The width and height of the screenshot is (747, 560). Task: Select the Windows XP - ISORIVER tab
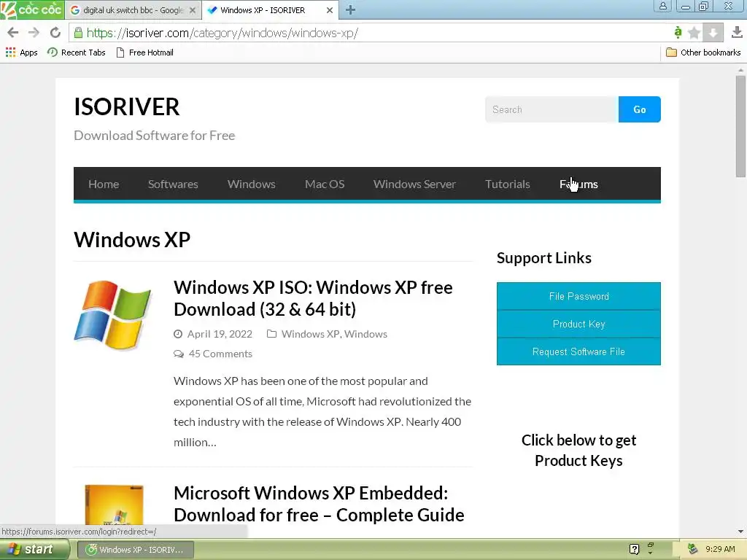click(x=263, y=10)
